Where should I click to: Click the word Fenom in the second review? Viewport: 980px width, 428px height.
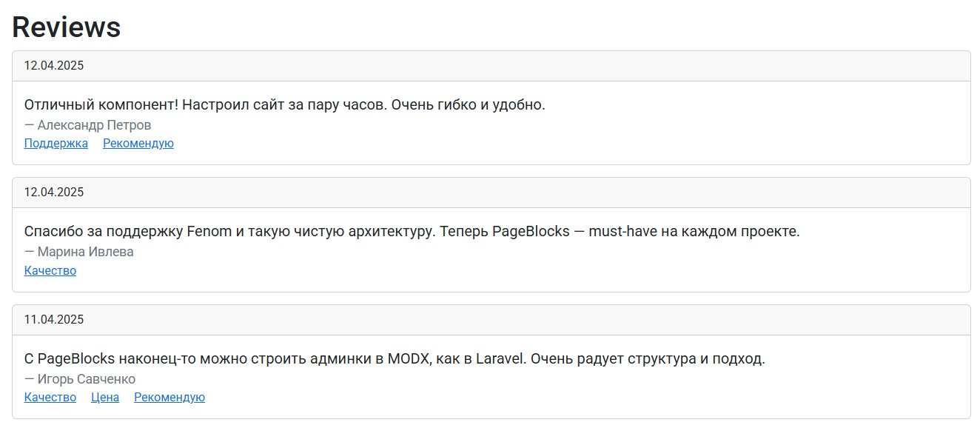pos(209,231)
